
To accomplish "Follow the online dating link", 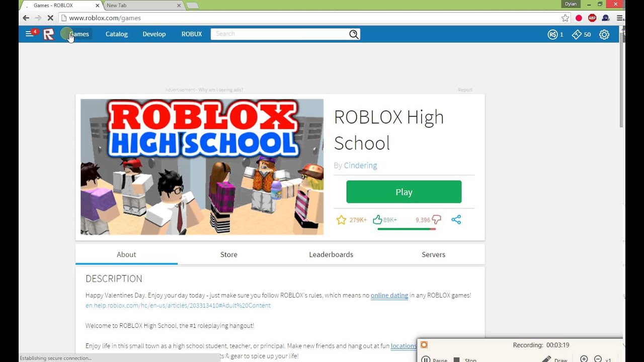I will [x=389, y=296].
